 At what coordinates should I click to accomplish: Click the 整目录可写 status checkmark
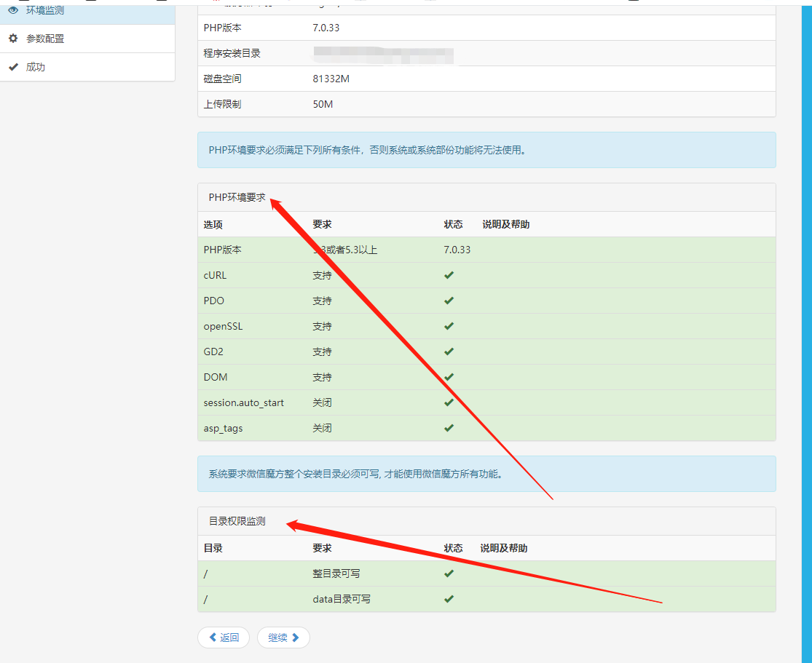pyautogui.click(x=449, y=573)
